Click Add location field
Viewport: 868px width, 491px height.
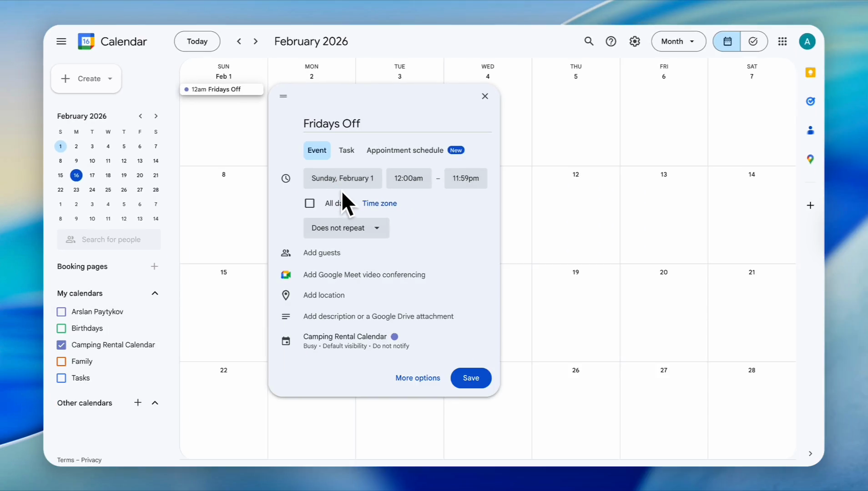[324, 296]
